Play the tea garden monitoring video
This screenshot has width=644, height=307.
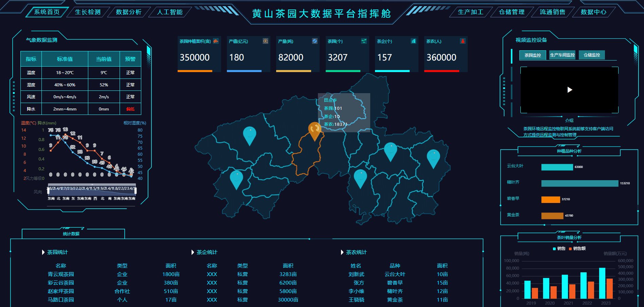[x=570, y=90]
